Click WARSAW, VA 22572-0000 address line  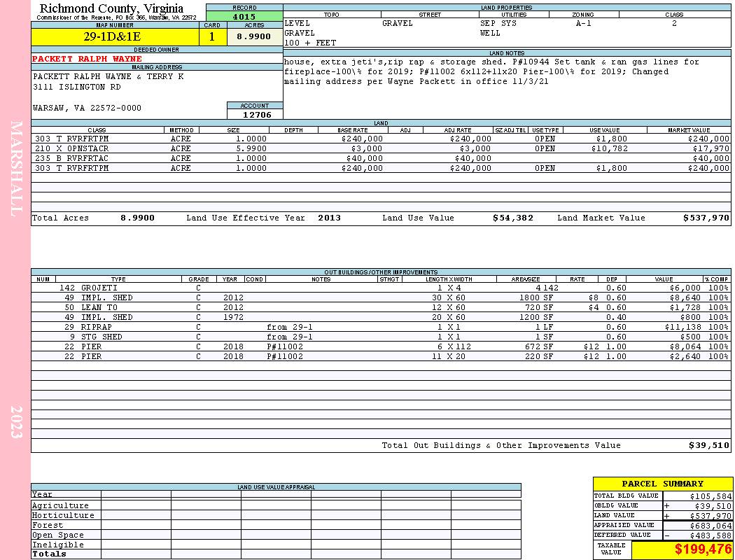coord(87,108)
